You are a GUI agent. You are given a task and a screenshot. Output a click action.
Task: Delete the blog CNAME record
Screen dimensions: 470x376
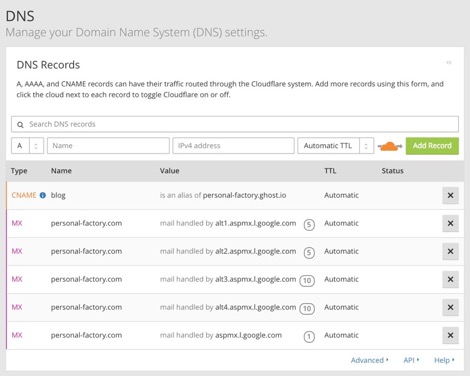(x=450, y=195)
